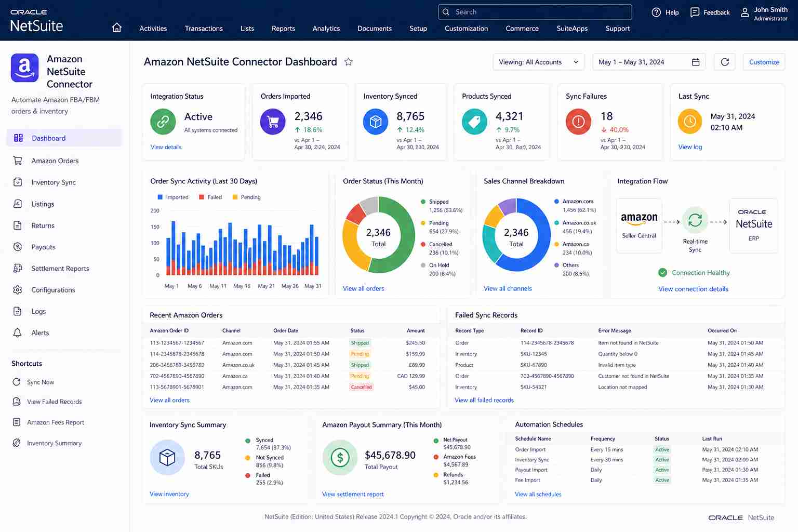798x532 pixels.
Task: Open the Transactions menu
Action: (204, 29)
